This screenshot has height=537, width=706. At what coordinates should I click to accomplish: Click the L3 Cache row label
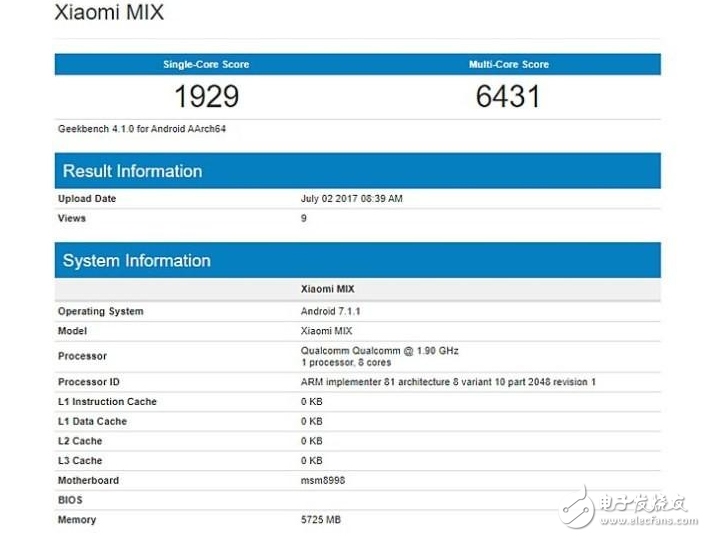point(80,461)
